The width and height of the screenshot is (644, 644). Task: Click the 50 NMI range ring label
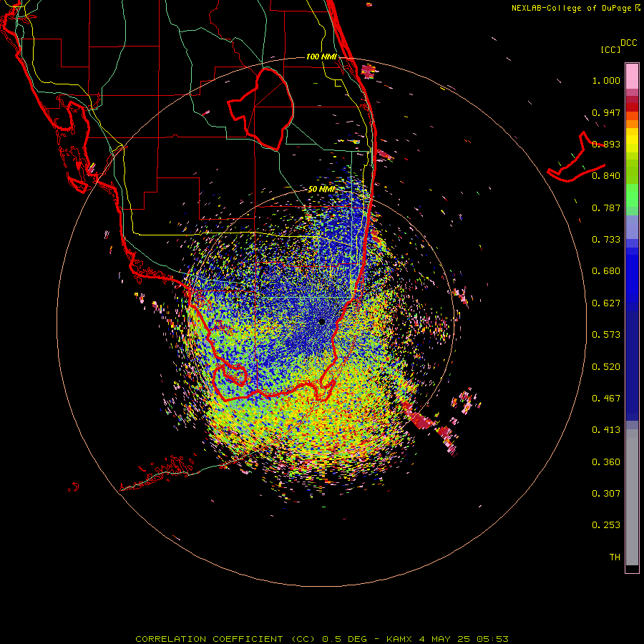(x=321, y=190)
